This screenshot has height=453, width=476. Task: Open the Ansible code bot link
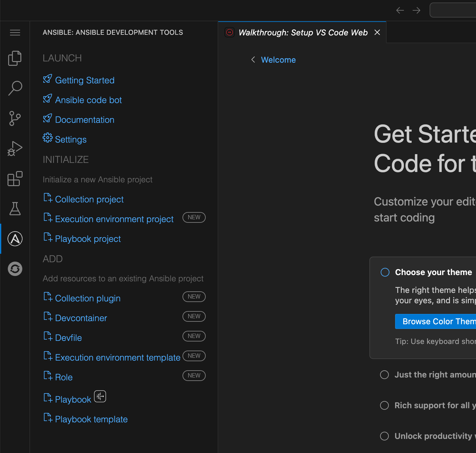coord(88,100)
